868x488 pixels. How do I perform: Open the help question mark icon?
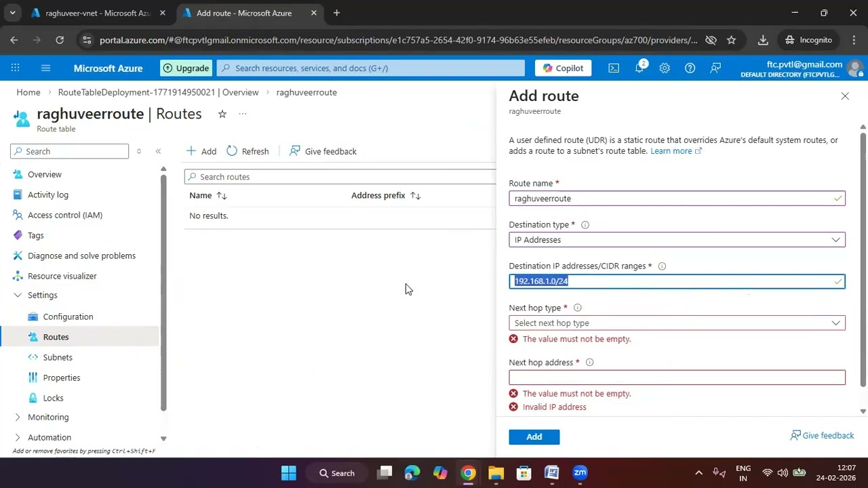690,68
